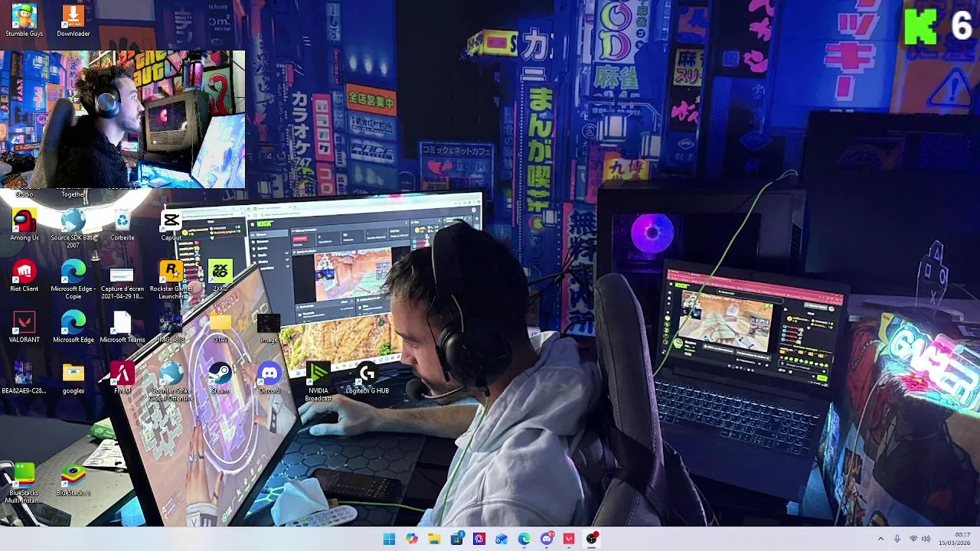This screenshot has width=980, height=551.
Task: Launch Steam from the desktop
Action: pyautogui.click(x=220, y=378)
